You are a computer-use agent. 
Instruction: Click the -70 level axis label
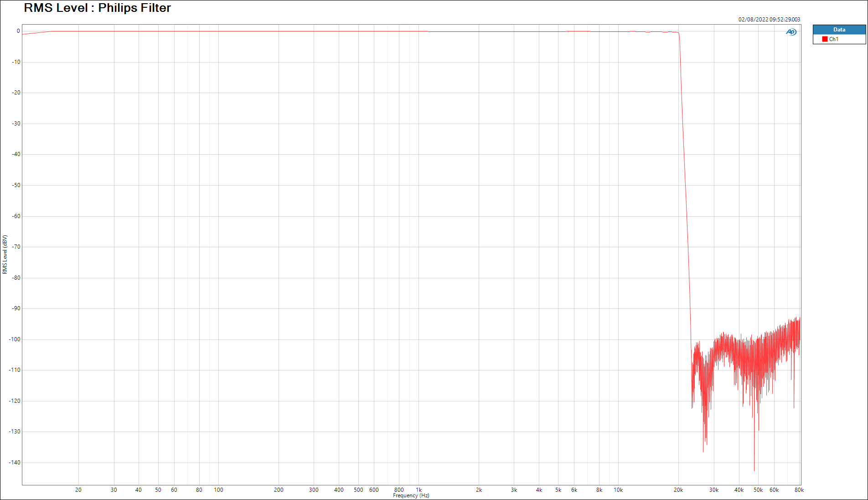(x=16, y=247)
